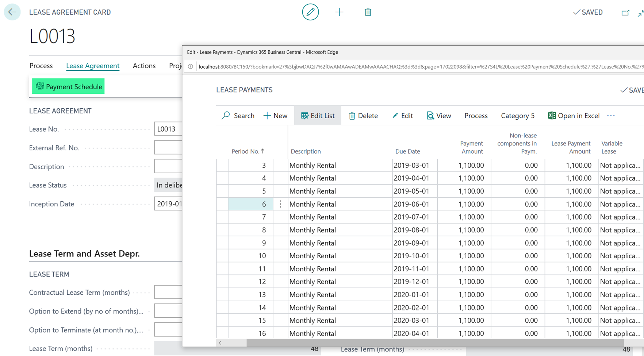The height and width of the screenshot is (356, 644).
Task: Click the Payment Amount column header
Action: (x=471, y=147)
